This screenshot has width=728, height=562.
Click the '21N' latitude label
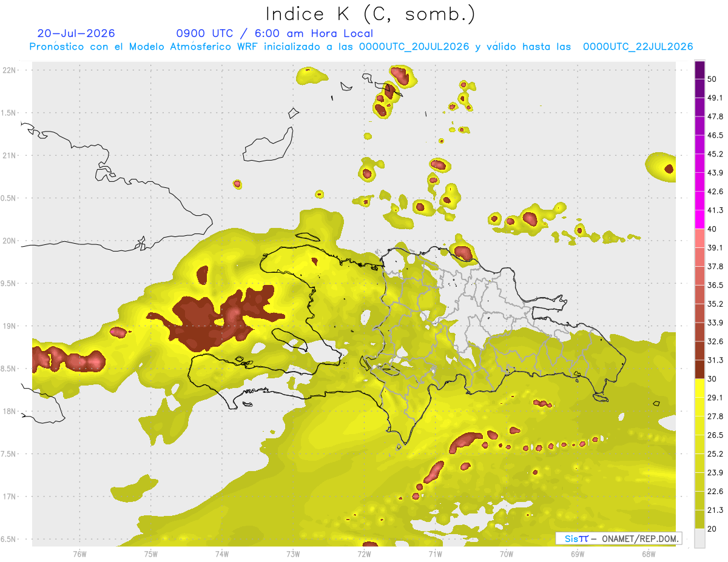tap(10, 155)
